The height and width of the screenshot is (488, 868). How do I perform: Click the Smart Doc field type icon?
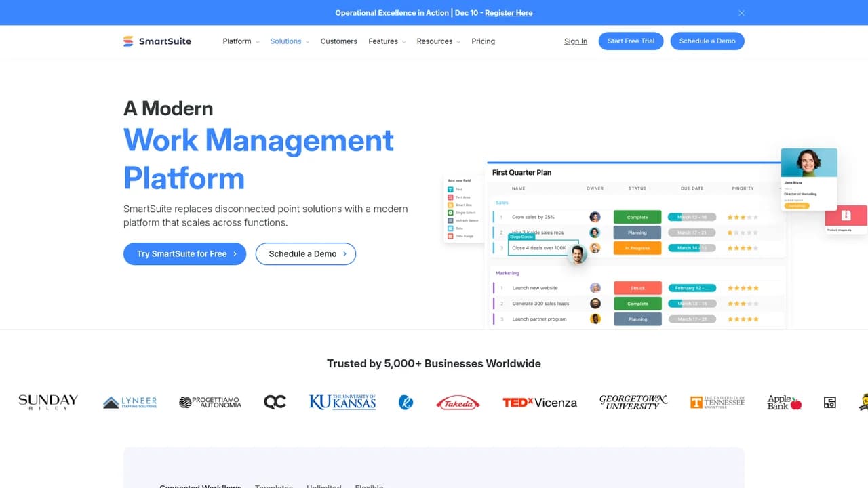click(x=450, y=205)
